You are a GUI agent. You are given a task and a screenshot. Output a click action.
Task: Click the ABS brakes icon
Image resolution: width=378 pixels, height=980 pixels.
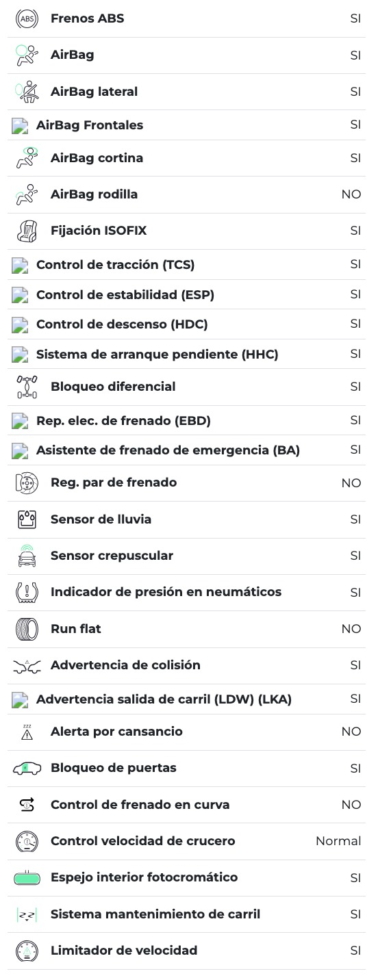coord(27,19)
